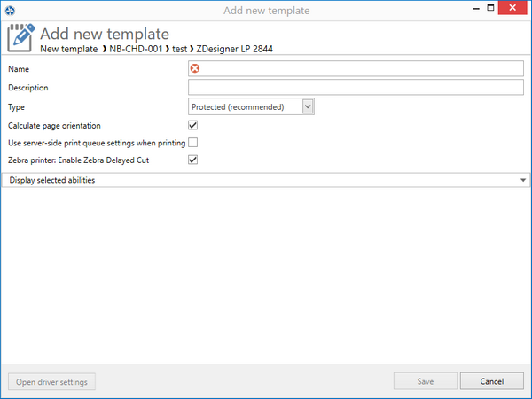The height and width of the screenshot is (399, 532).
Task: Click the application logo in title bar
Action: point(10,11)
